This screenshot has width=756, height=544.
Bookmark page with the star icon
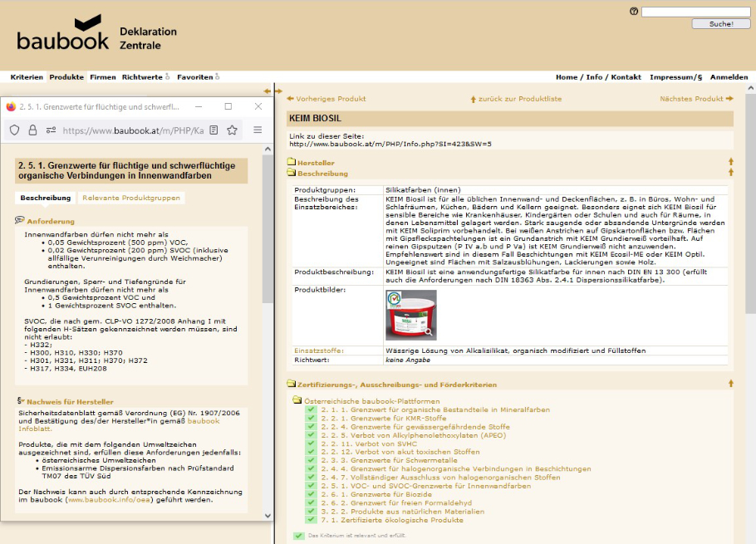(232, 130)
